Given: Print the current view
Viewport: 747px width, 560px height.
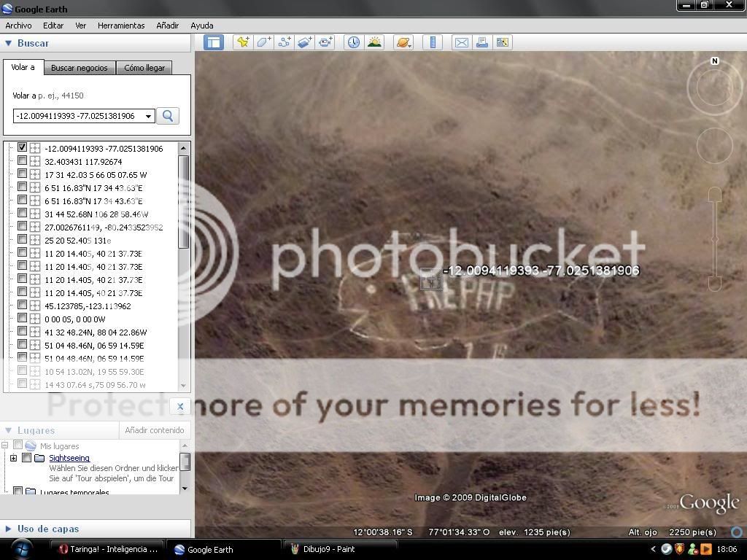Looking at the screenshot, I should (481, 42).
